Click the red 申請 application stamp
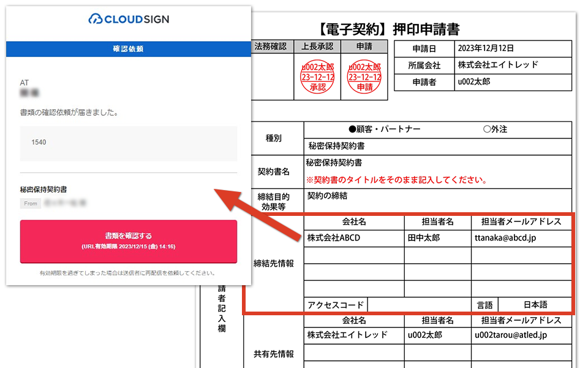 pyautogui.click(x=364, y=77)
